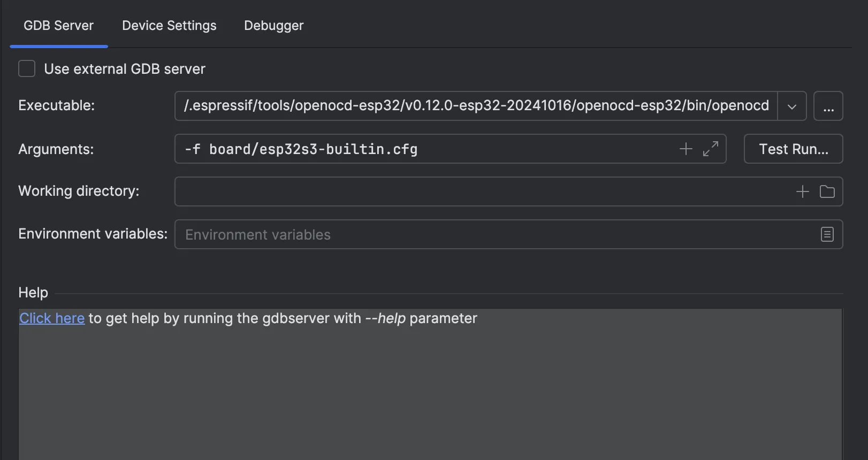Enable Use external GDB server checkbox

[27, 69]
